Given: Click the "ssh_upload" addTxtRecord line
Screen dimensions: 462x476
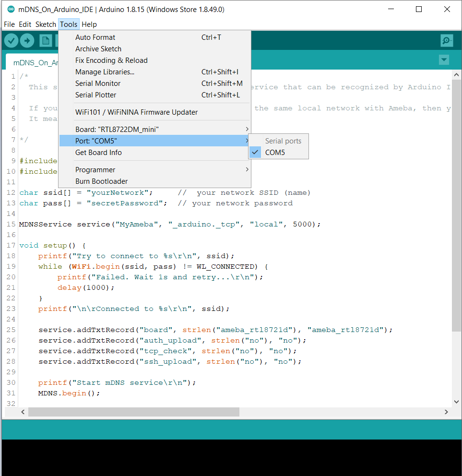Looking at the screenshot, I should pyautogui.click(x=170, y=361).
